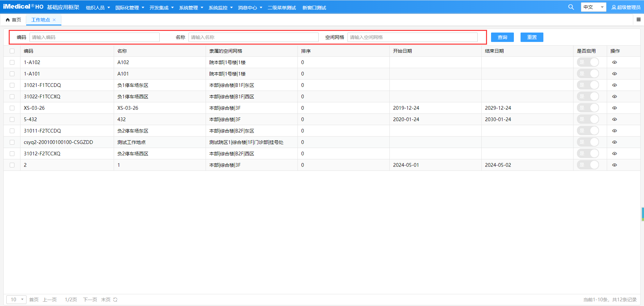Open the 组织人员 menu

pyautogui.click(x=98, y=8)
